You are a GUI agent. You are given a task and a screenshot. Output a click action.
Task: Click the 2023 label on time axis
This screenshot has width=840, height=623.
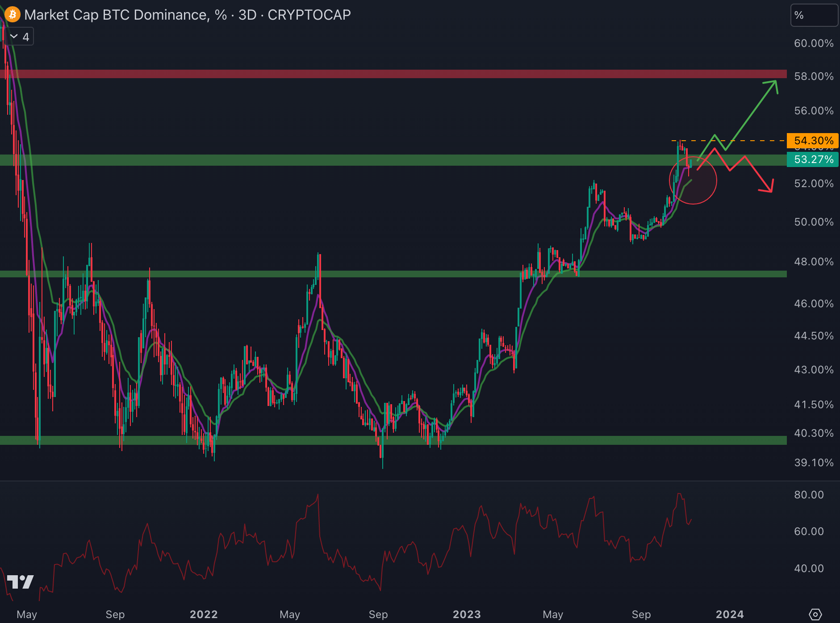pyautogui.click(x=467, y=615)
